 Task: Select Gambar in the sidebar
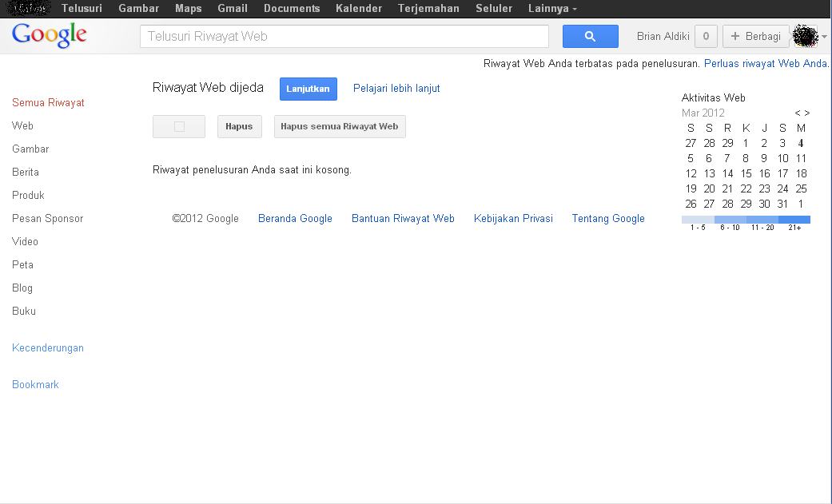(x=31, y=149)
